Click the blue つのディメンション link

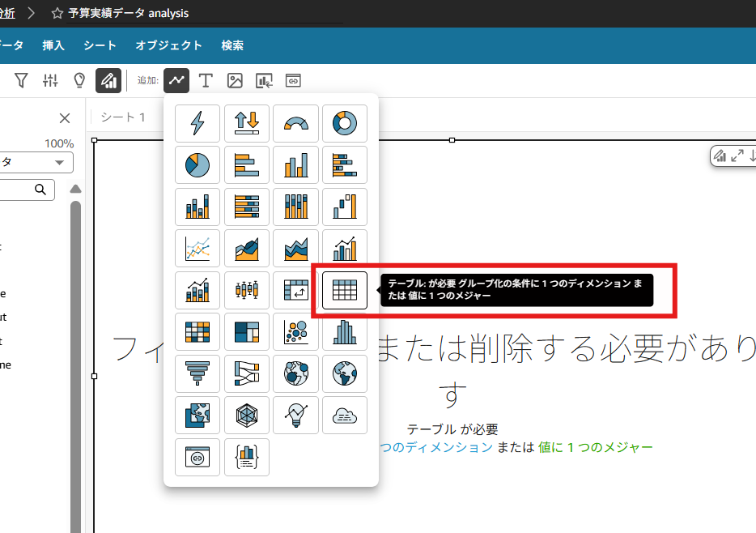click(435, 447)
